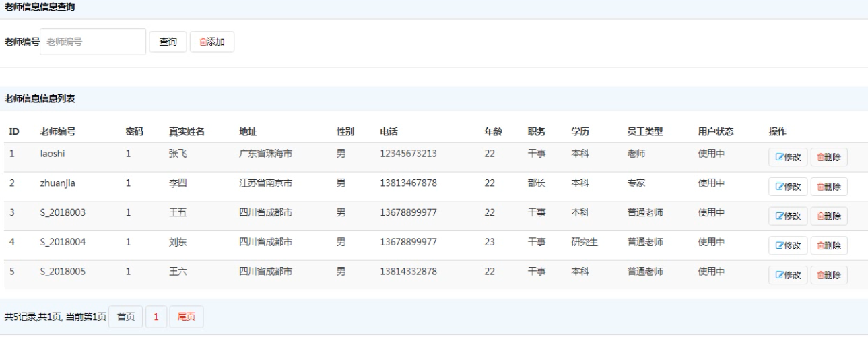
Task: Click the name 张飞 in the table
Action: (178, 153)
